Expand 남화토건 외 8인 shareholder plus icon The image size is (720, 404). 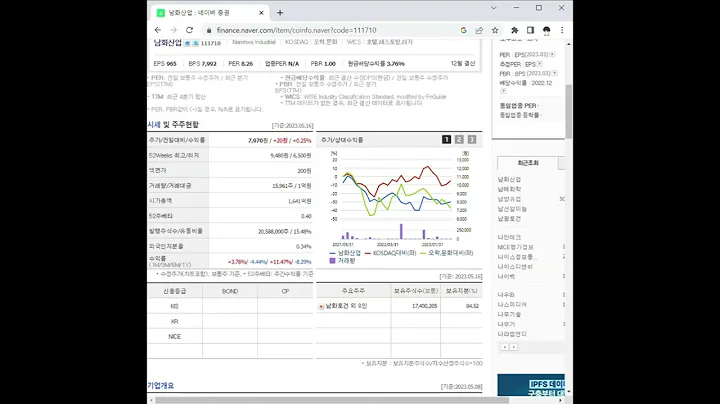coord(321,306)
